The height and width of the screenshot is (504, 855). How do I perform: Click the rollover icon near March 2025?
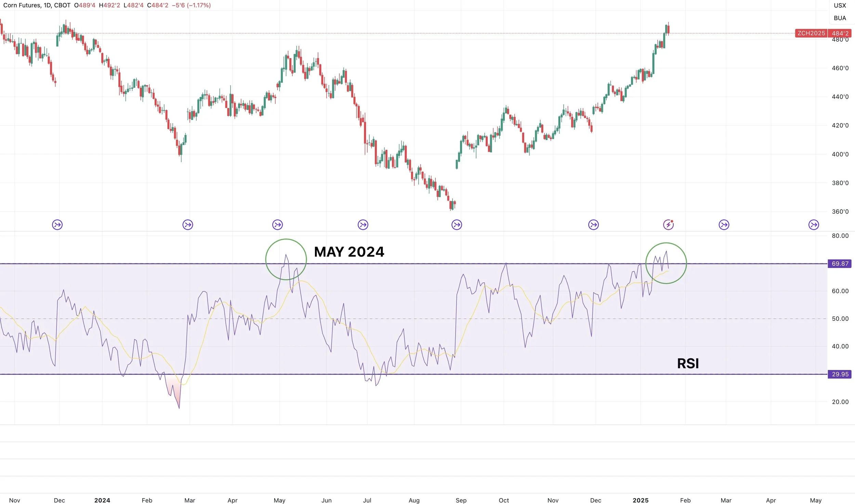[724, 225]
